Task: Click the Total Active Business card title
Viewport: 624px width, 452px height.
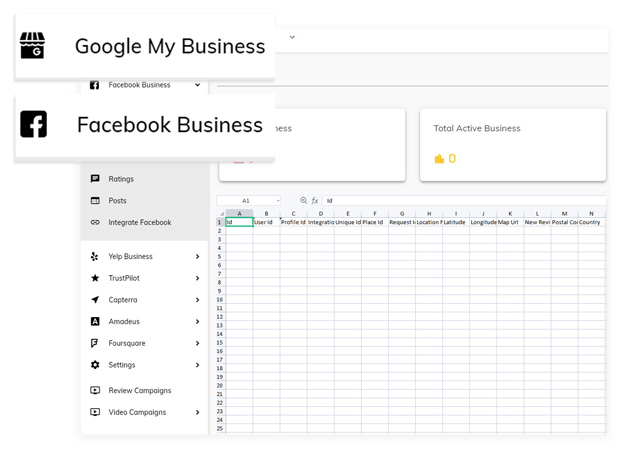Action: tap(477, 128)
